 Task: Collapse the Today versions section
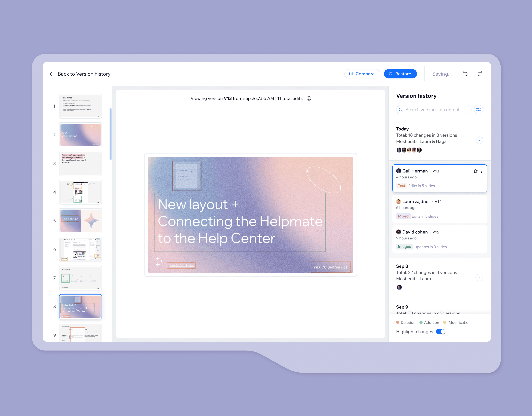479,140
